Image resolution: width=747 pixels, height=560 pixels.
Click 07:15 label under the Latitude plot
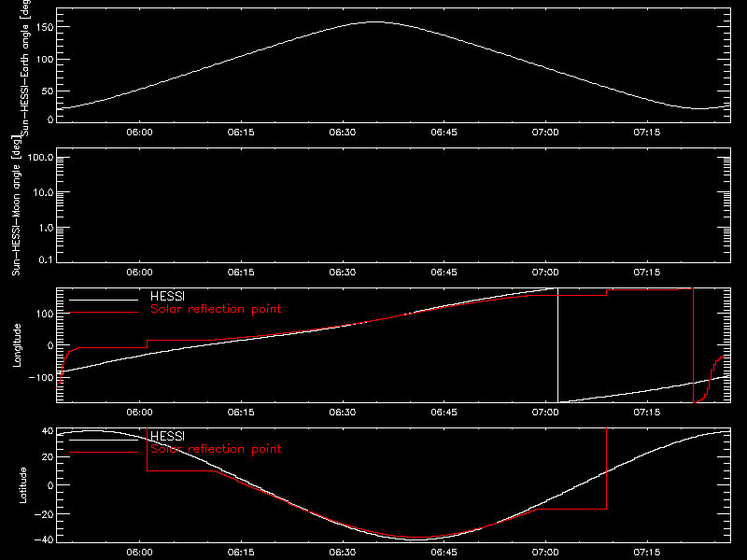click(647, 553)
